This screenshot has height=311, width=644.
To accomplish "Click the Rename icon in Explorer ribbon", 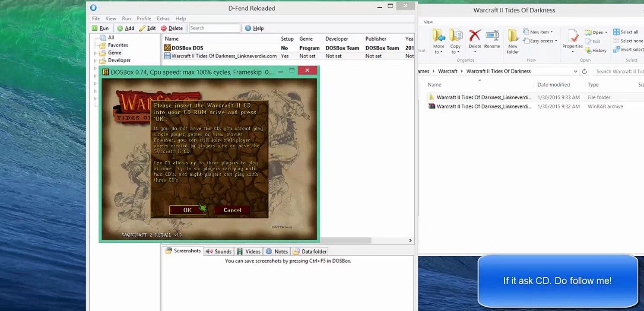I will point(492,39).
